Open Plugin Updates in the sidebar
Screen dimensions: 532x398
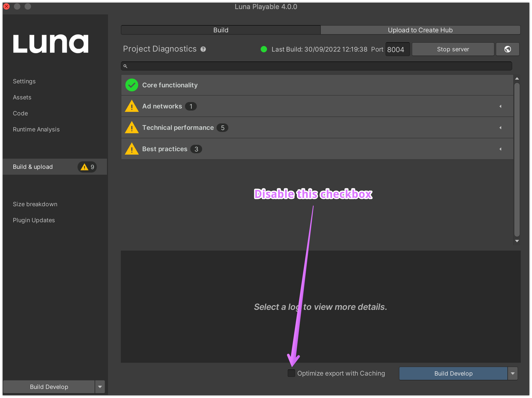click(x=34, y=220)
